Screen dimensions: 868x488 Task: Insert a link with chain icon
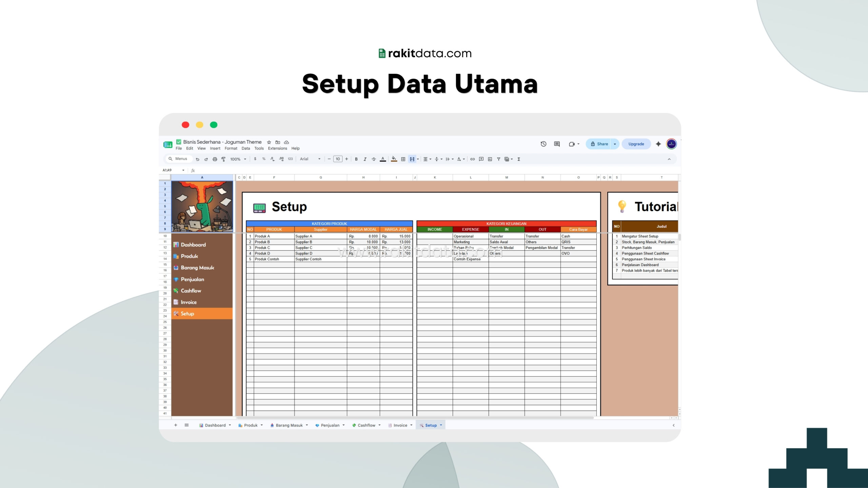point(472,159)
